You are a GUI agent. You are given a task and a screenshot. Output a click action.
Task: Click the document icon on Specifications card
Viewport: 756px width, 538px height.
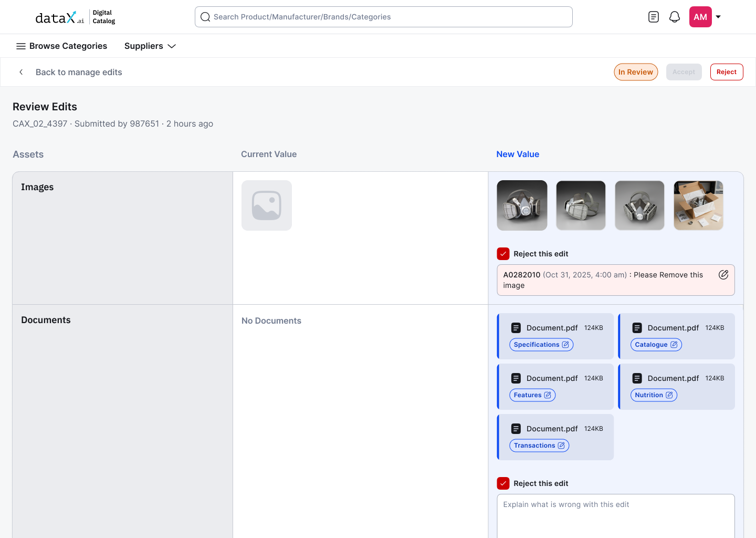coord(516,328)
